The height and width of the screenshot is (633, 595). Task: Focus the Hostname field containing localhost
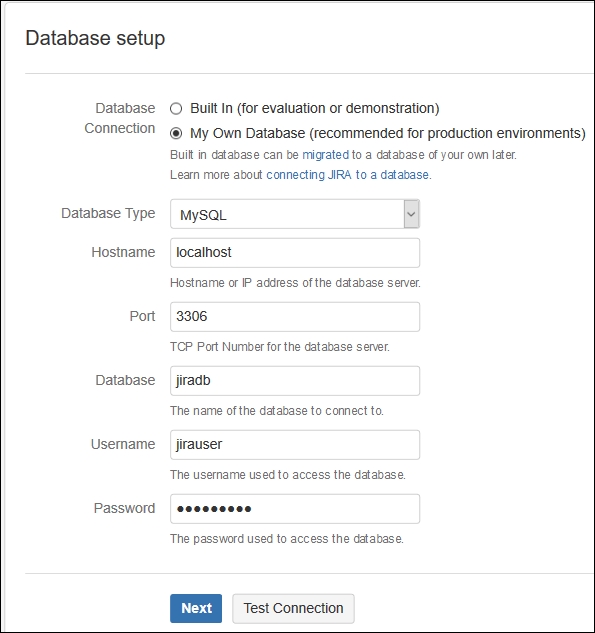[x=295, y=253]
